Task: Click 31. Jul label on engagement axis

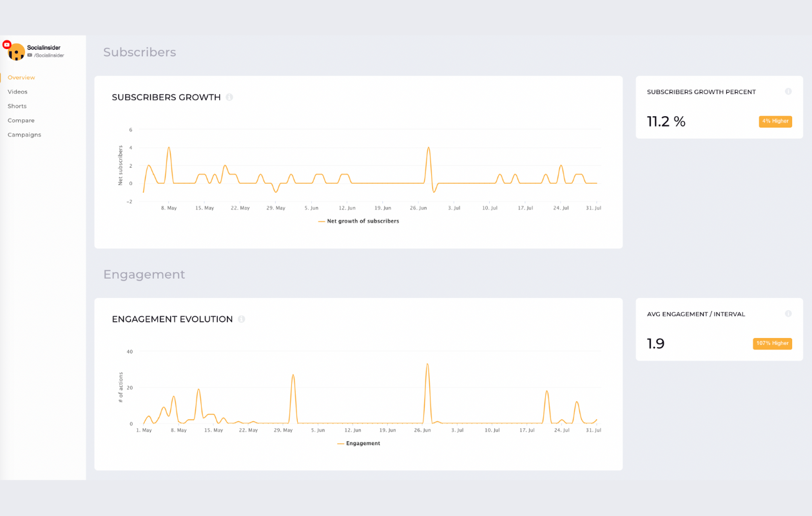Action: [594, 430]
